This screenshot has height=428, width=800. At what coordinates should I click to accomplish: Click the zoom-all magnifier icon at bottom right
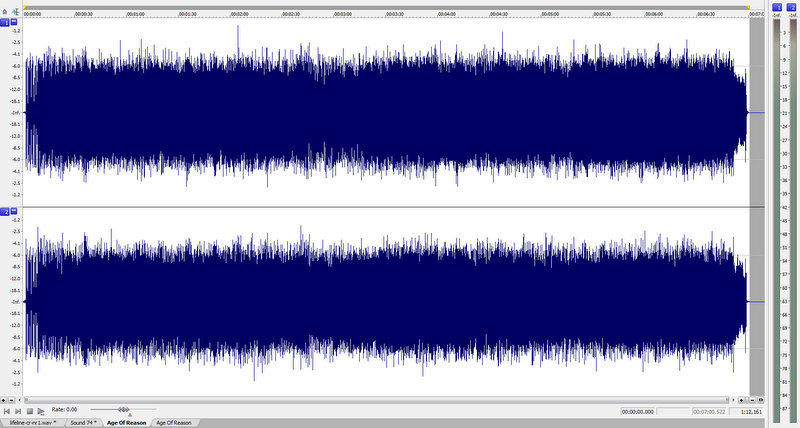pyautogui.click(x=762, y=400)
